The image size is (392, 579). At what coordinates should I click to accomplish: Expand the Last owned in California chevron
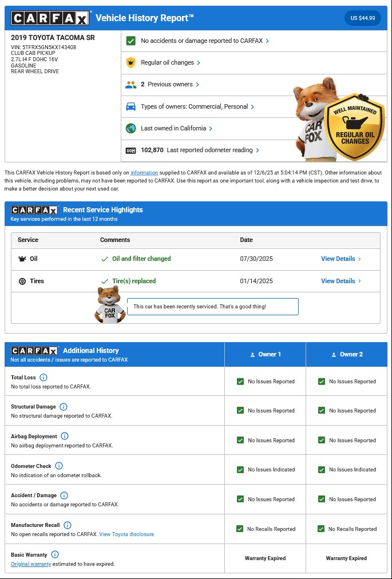point(211,129)
